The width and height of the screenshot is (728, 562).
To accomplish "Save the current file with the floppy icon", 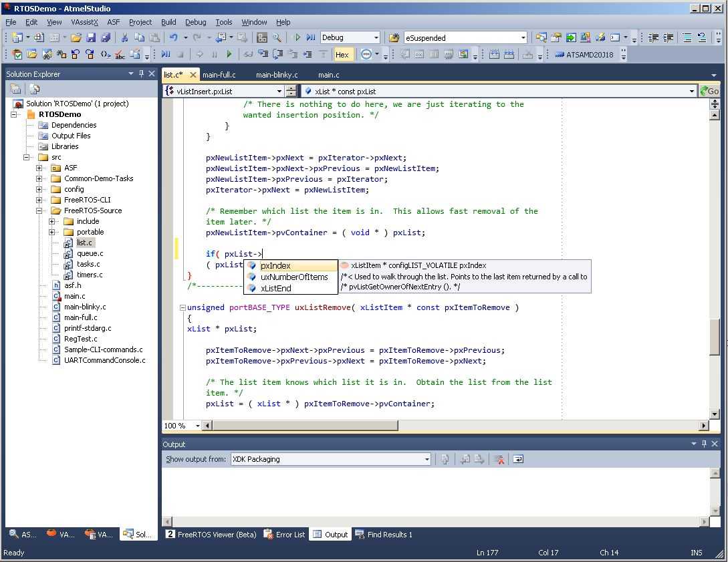I will [91, 37].
